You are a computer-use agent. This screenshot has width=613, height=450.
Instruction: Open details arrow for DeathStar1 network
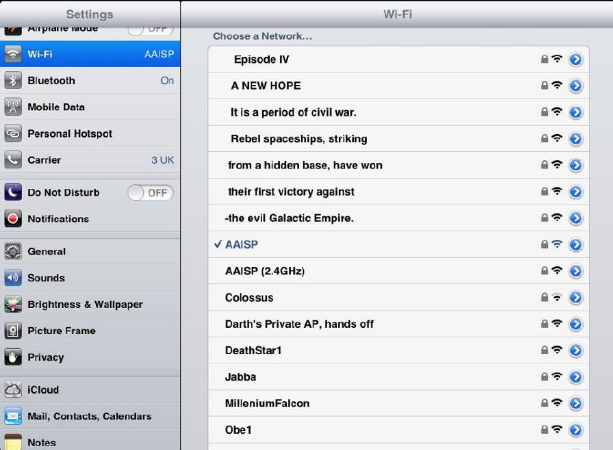575,350
